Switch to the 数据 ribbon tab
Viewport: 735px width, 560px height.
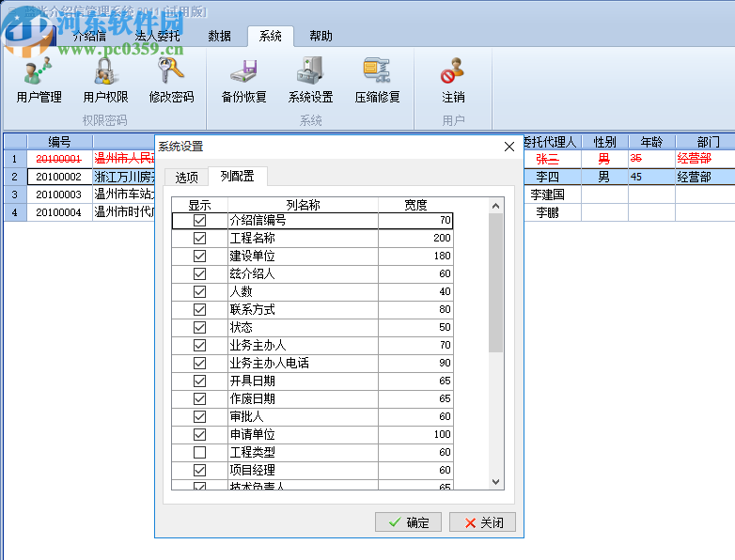(x=219, y=36)
